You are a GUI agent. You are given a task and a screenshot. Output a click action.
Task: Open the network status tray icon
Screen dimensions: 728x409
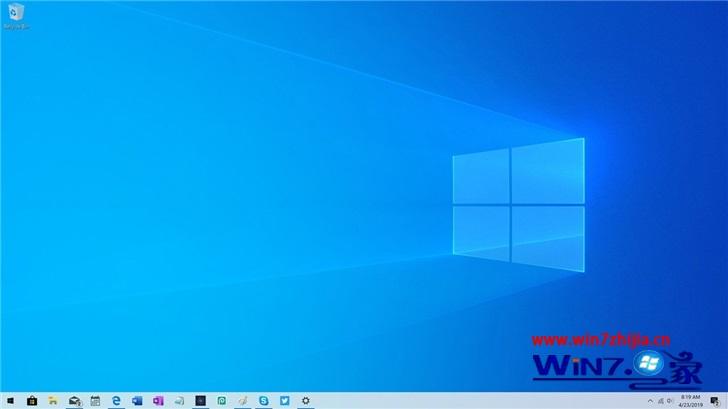660,401
